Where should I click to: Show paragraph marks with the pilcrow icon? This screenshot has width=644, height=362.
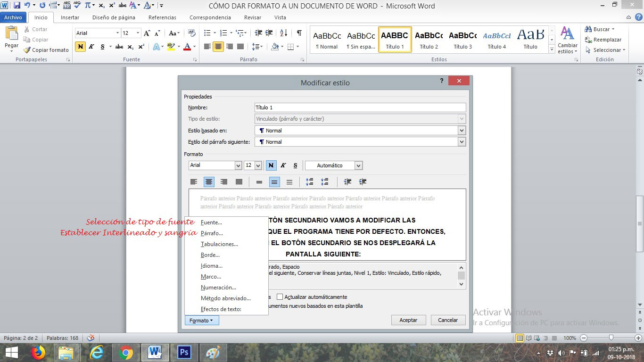click(299, 33)
